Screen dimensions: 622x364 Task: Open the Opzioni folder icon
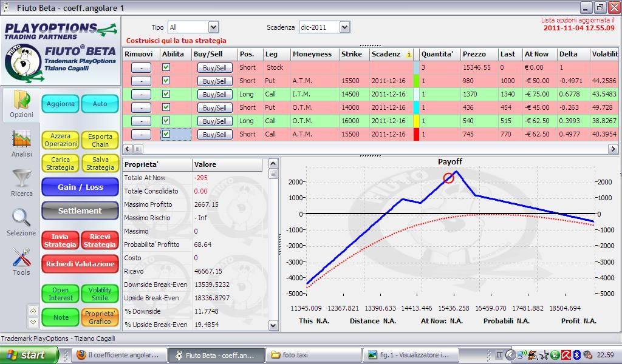(x=21, y=100)
